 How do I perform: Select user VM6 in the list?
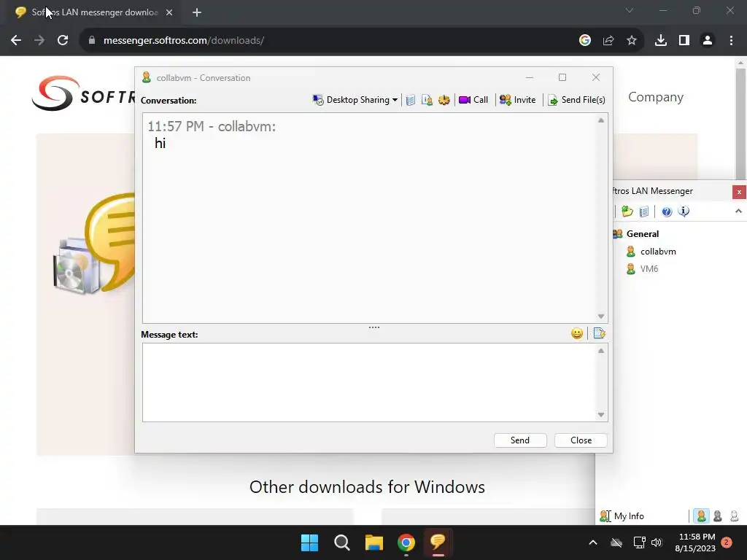[x=649, y=269]
